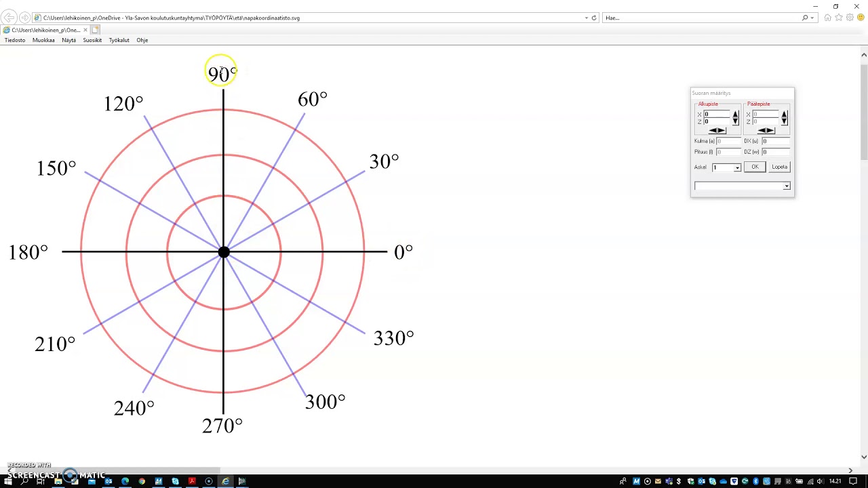Screen dimensions: 868x488
Task: Open the Favorites star icon
Action: click(x=839, y=18)
